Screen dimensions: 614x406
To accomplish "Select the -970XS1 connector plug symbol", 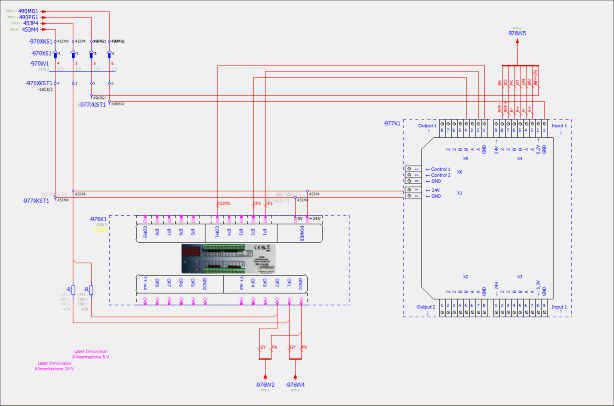I will coord(55,54).
